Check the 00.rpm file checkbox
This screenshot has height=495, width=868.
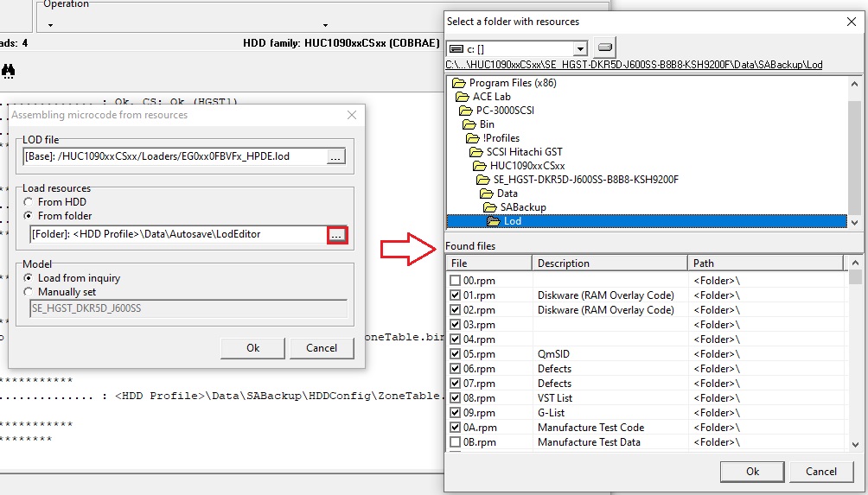[x=456, y=281]
